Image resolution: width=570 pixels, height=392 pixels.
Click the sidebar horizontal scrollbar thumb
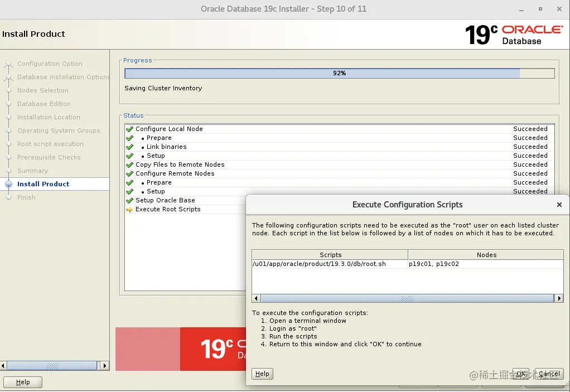pyautogui.click(x=52, y=365)
